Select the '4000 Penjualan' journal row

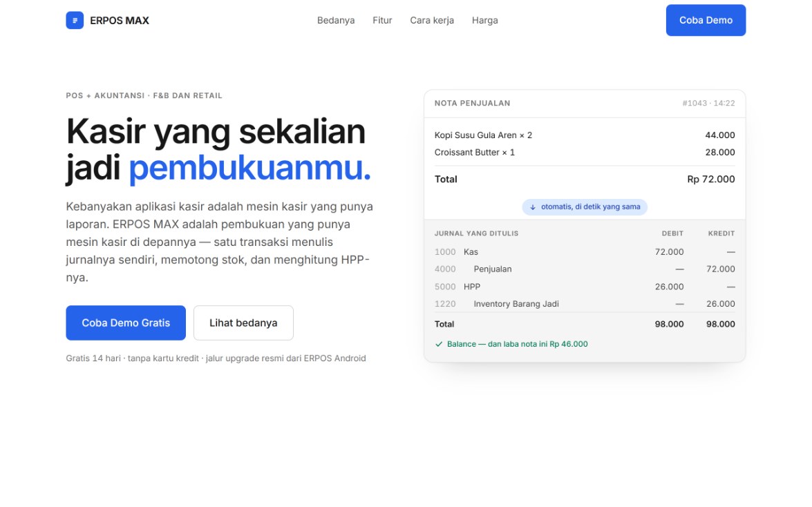pos(585,269)
